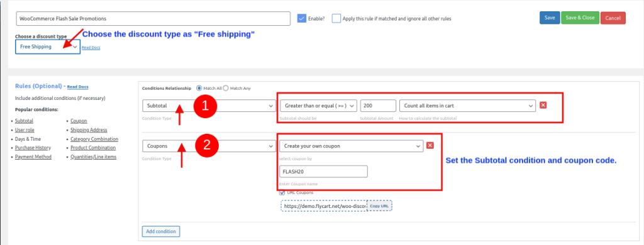Click the green Save & Close button
This screenshot has height=245, width=644.
point(580,18)
